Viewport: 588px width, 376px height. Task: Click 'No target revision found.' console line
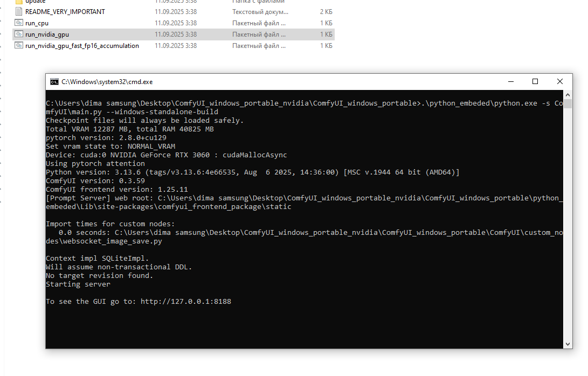[99, 275]
